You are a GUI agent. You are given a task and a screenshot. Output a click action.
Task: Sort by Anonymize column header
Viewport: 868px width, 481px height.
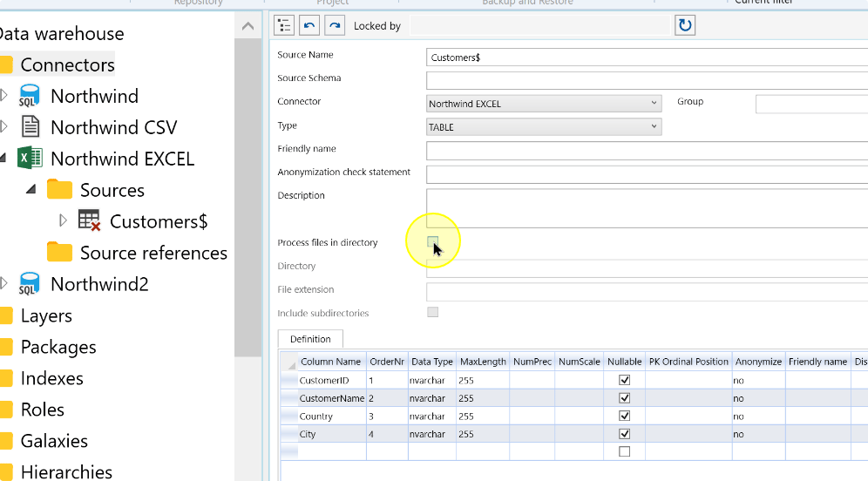click(758, 362)
